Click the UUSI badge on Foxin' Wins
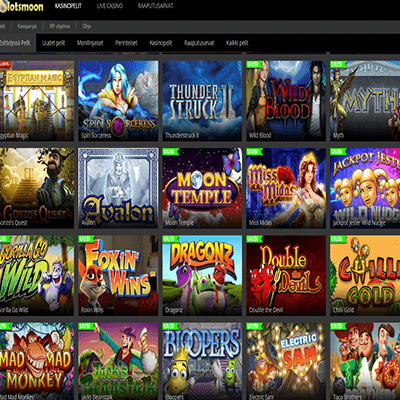The height and width of the screenshot is (400, 400). (x=86, y=239)
